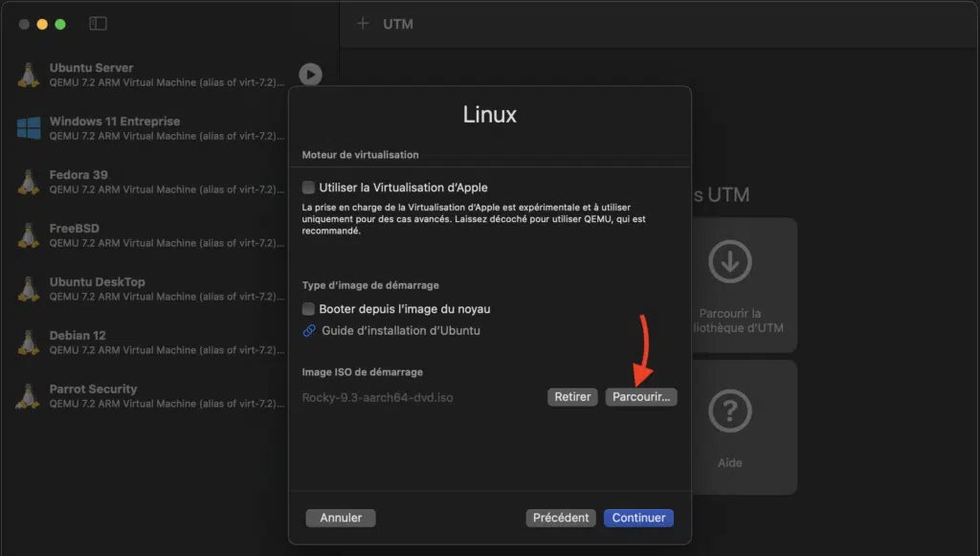This screenshot has width=980, height=556.
Task: Enable Utiliser la Virtualisation d'Apple checkbox
Action: tap(308, 188)
